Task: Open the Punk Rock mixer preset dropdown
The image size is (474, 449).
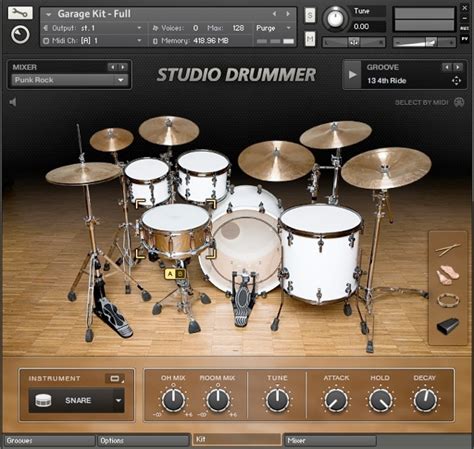Action: click(70, 80)
